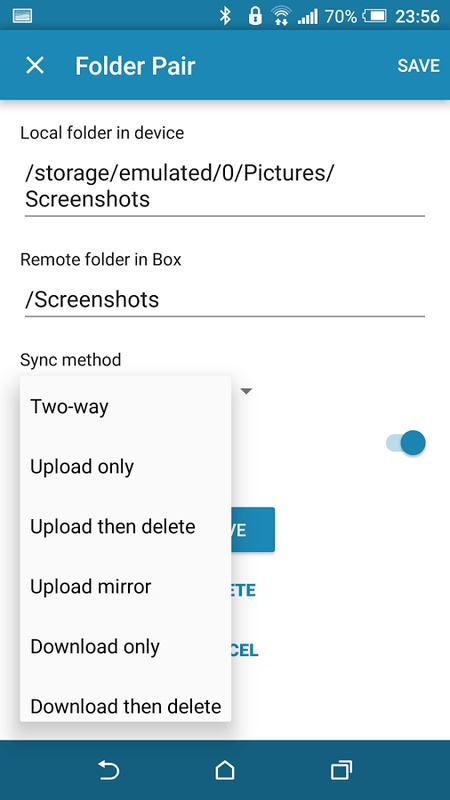The height and width of the screenshot is (800, 450).
Task: Tap SAVE in the top bar
Action: pyautogui.click(x=418, y=65)
